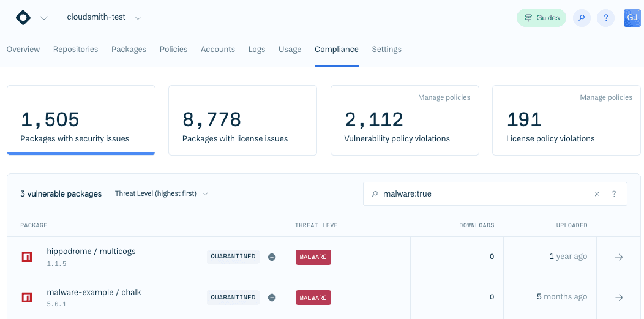Image resolution: width=644 pixels, height=319 pixels.
Task: Click the MALWARE tag on chalk row
Action: [313, 298]
